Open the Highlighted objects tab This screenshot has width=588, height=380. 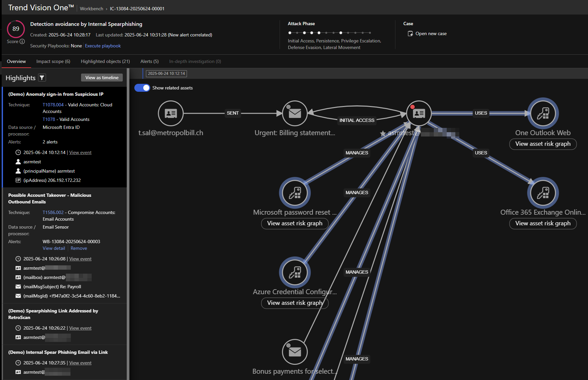105,61
